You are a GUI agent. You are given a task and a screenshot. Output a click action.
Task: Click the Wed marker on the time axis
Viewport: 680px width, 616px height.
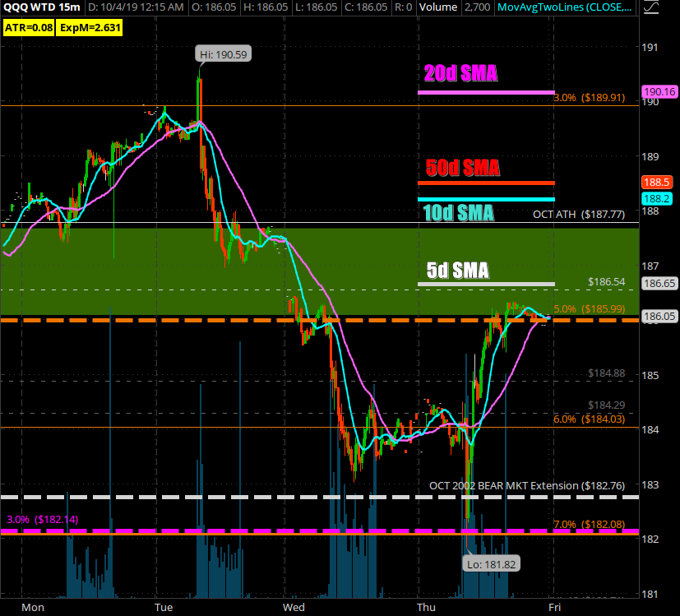[294, 608]
